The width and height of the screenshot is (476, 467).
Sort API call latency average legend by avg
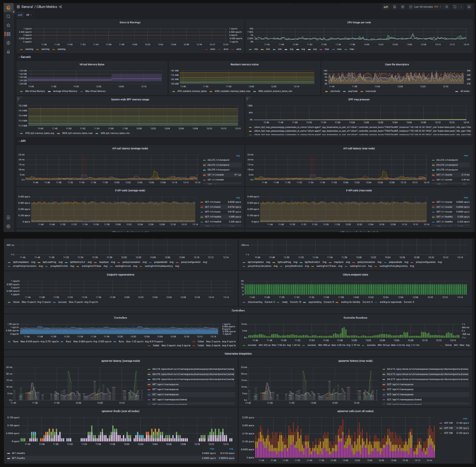[x=238, y=156]
